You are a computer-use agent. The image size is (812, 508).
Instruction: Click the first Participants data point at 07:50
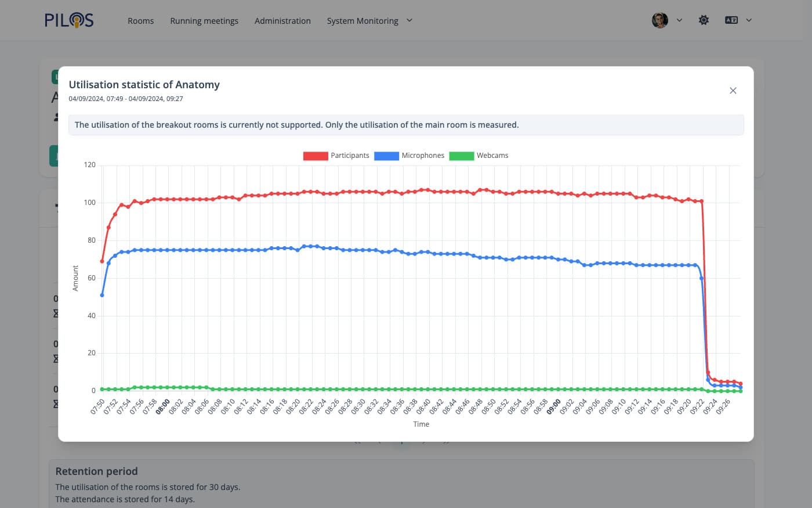coord(102,261)
